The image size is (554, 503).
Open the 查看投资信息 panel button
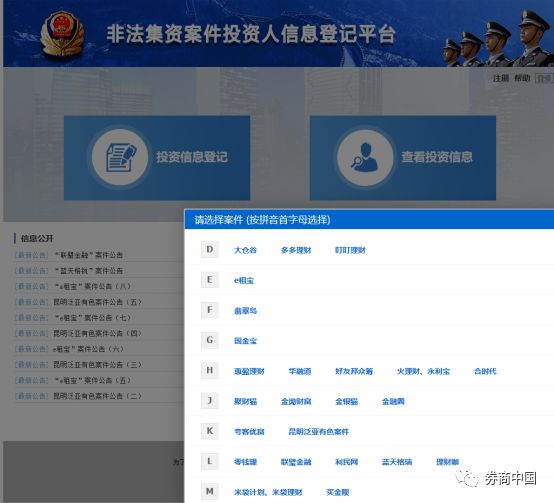point(403,158)
